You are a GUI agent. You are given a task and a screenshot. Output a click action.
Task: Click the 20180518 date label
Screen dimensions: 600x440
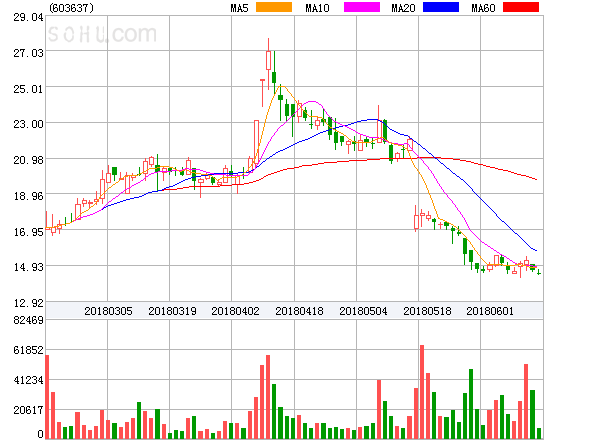click(427, 311)
